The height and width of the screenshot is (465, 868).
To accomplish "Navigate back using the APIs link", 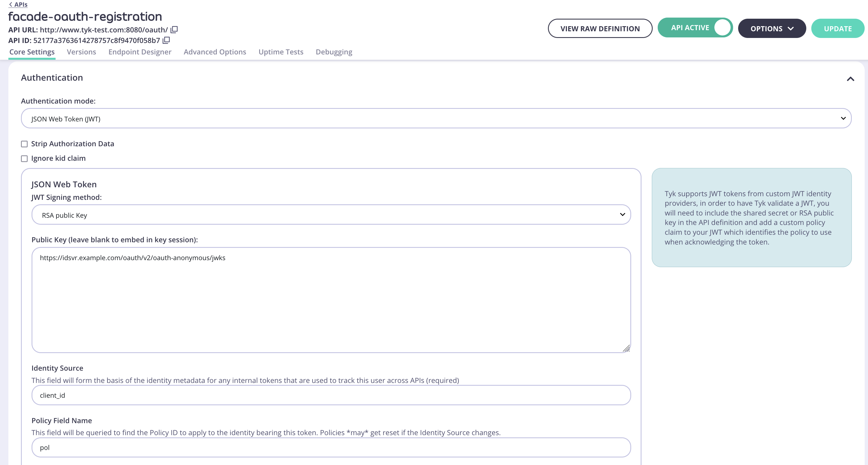I will [x=18, y=4].
